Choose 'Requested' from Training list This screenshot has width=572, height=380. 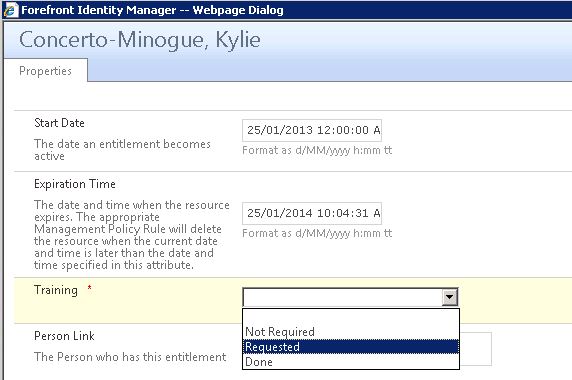351,347
